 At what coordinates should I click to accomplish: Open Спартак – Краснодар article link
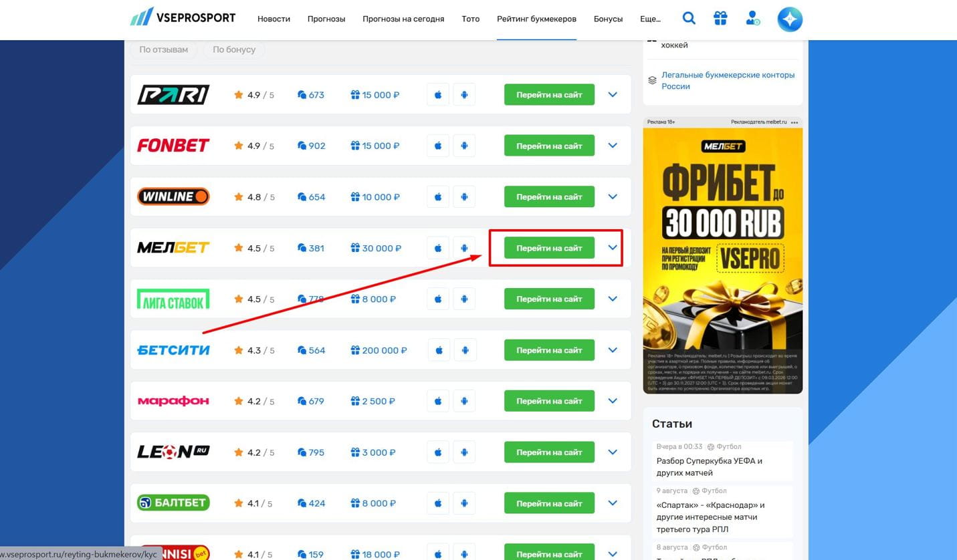click(x=711, y=517)
